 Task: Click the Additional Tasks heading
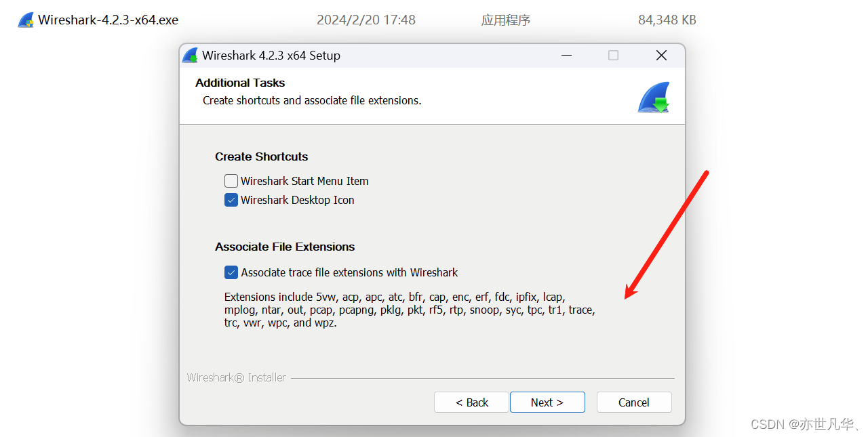coord(240,83)
